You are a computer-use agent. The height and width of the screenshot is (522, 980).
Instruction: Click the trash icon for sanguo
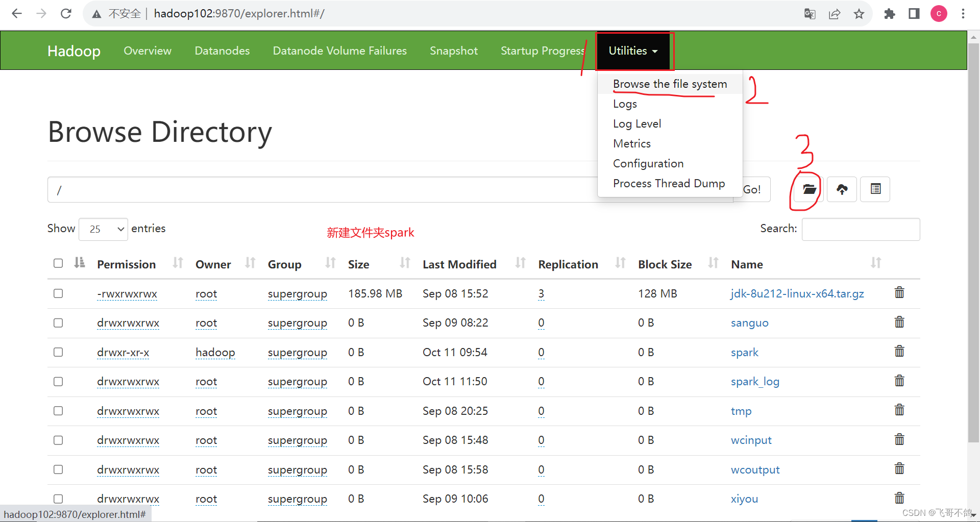point(899,322)
